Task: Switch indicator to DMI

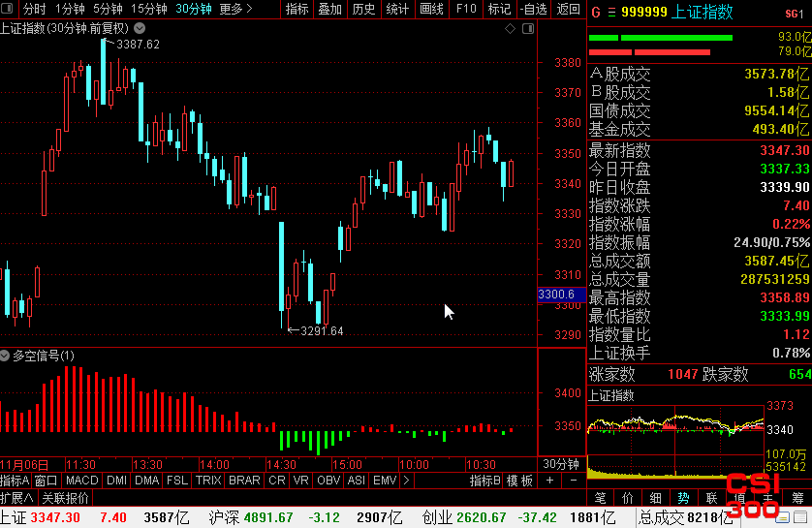Action: pyautogui.click(x=116, y=481)
